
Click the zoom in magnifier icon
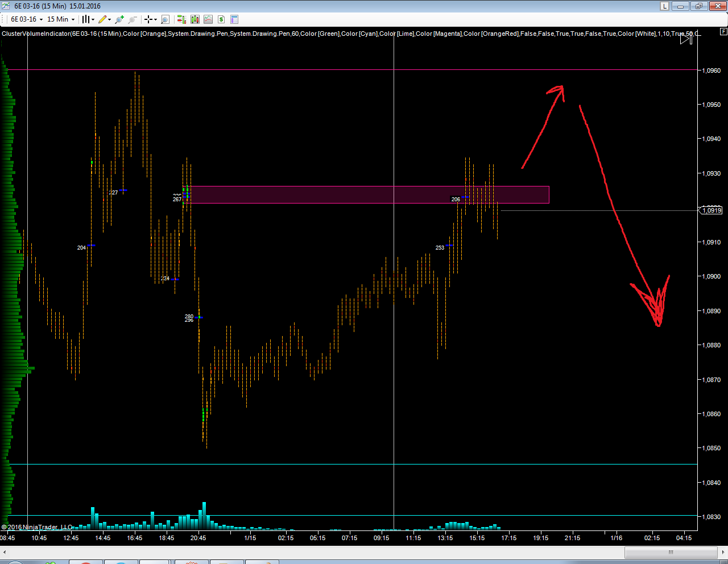(119, 19)
